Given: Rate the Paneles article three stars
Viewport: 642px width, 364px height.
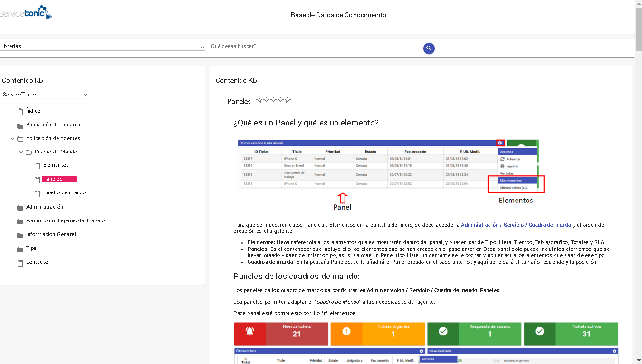Looking at the screenshot, I should [273, 100].
